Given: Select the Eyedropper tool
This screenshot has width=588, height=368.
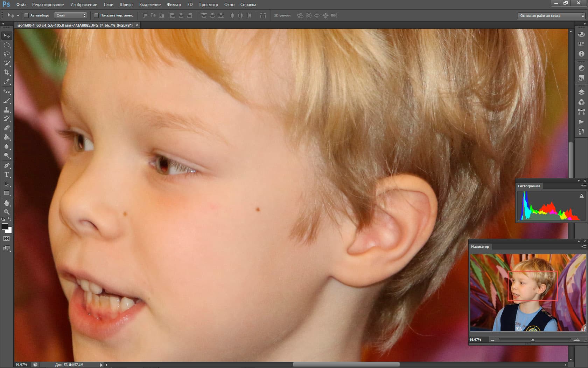Looking at the screenshot, I should point(7,81).
